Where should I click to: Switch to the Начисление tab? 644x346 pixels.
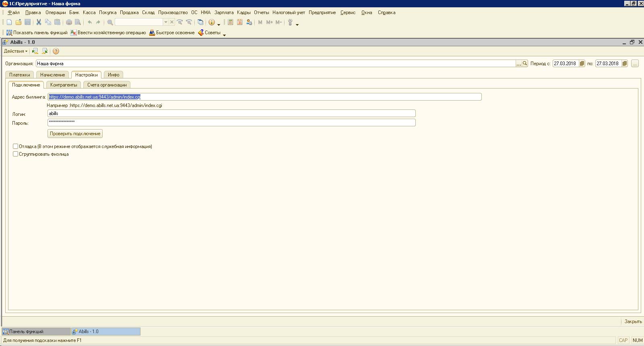pyautogui.click(x=53, y=75)
